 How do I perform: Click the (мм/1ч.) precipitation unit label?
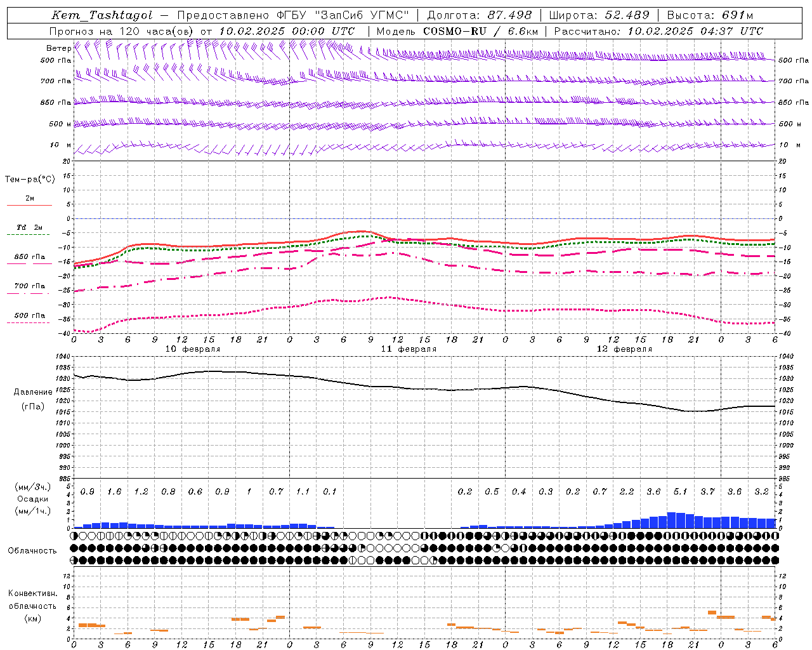(x=32, y=512)
